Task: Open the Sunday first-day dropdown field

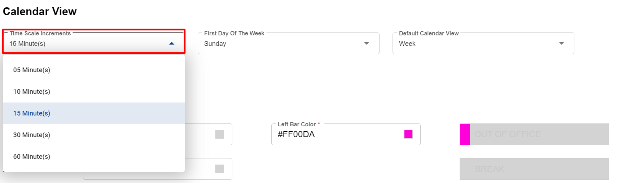Action: [x=281, y=44]
